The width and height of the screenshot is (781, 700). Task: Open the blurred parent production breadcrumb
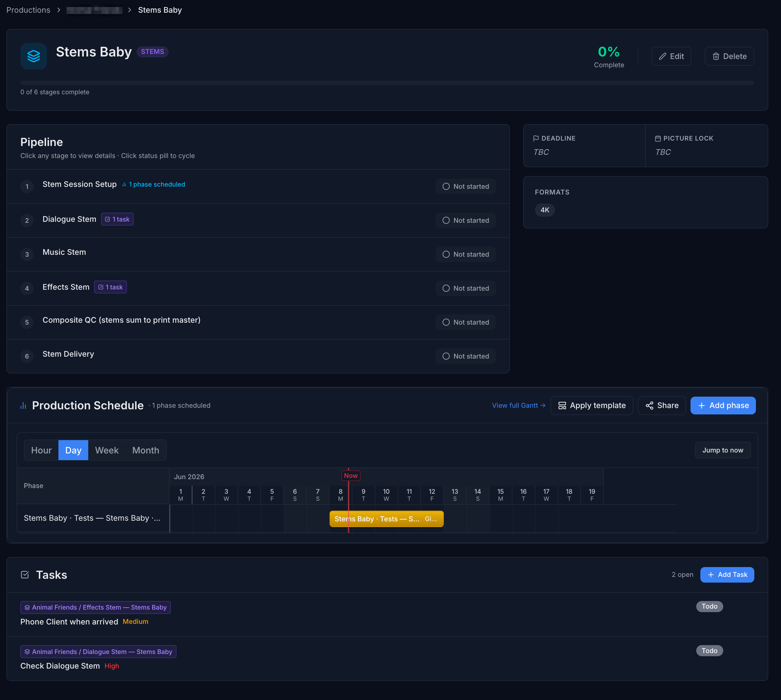(94, 10)
